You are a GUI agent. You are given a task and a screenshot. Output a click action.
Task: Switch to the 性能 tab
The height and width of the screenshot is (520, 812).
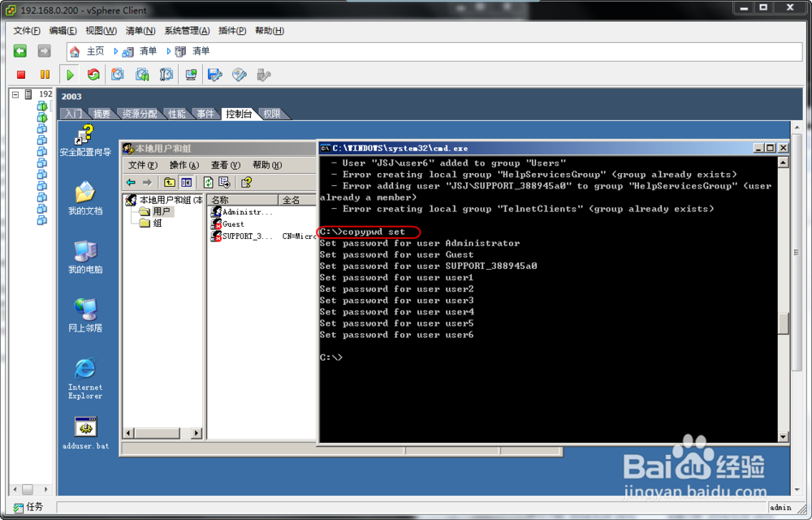tap(176, 114)
